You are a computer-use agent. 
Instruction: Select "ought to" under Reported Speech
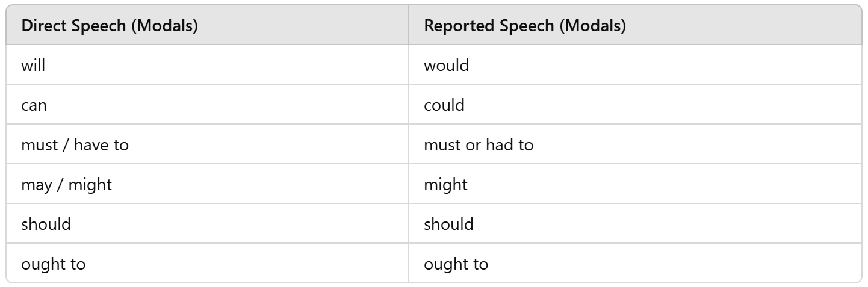tap(456, 264)
